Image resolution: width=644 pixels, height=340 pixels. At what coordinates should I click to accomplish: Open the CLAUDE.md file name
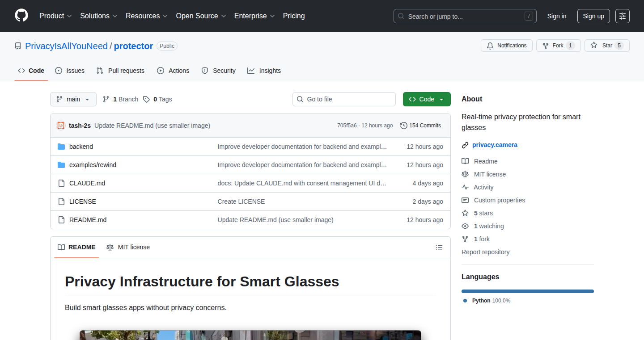pyautogui.click(x=87, y=183)
